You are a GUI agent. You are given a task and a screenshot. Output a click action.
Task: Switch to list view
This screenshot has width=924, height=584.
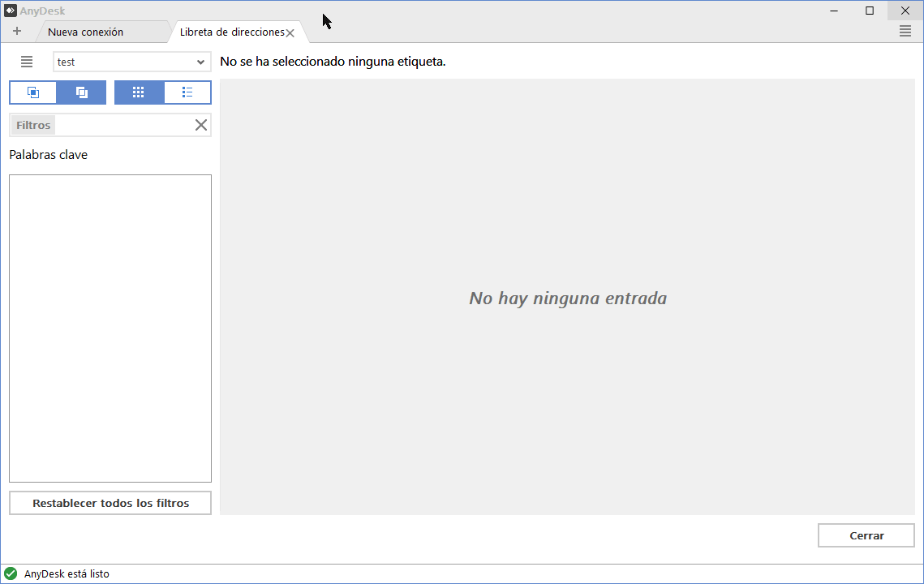(187, 92)
